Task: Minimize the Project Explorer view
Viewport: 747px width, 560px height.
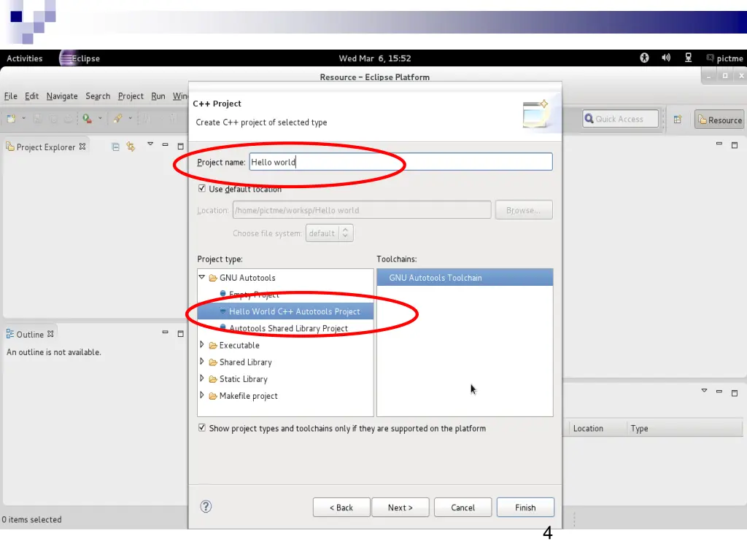Action: point(166,144)
